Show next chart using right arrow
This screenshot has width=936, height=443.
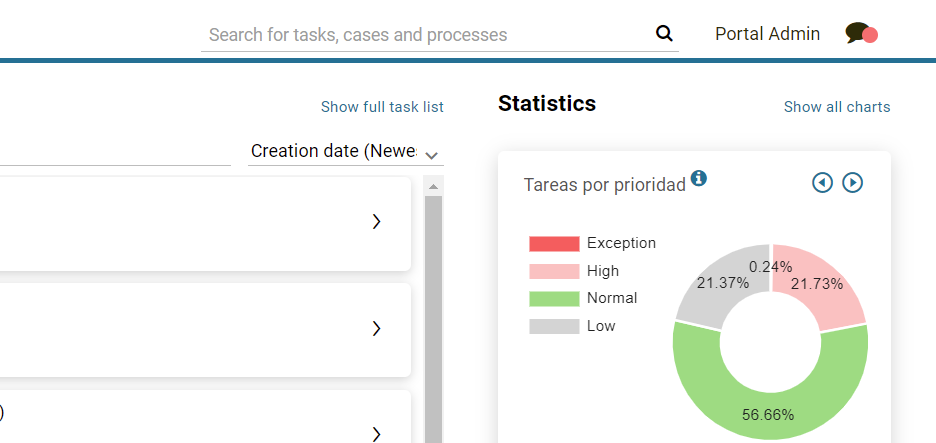[x=852, y=182]
